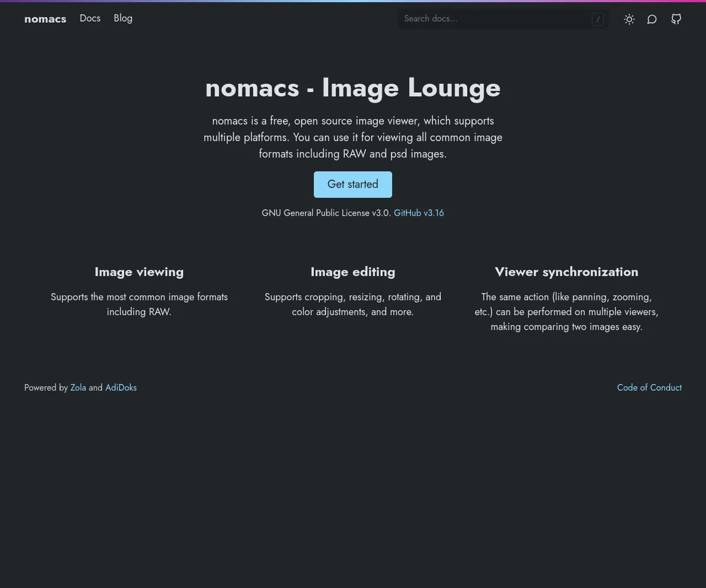Viewport: 706px width, 588px height.
Task: Visit the AdiDoks link in the footer
Action: [121, 387]
